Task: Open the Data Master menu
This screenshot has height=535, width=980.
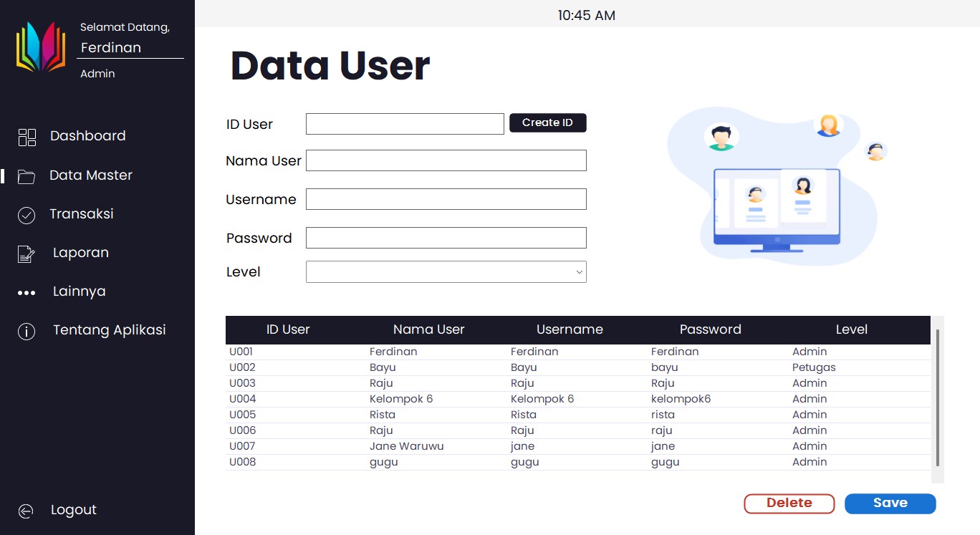Action: click(x=91, y=175)
